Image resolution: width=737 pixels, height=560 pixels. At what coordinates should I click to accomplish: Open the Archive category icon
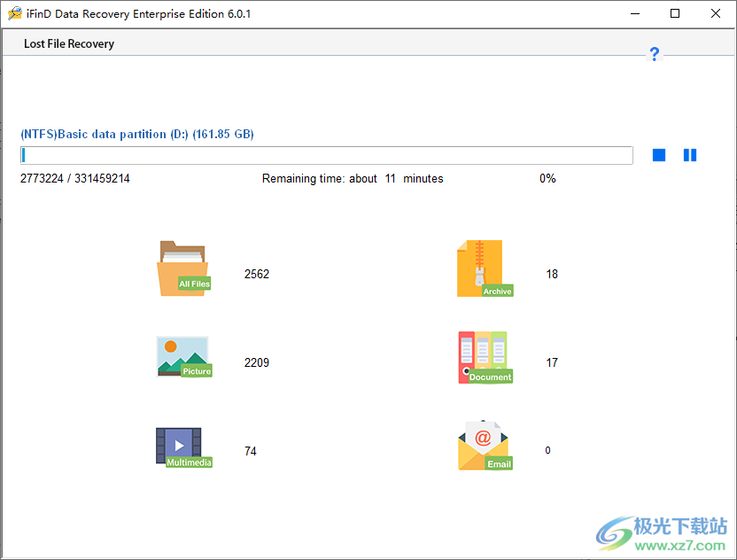pyautogui.click(x=485, y=268)
